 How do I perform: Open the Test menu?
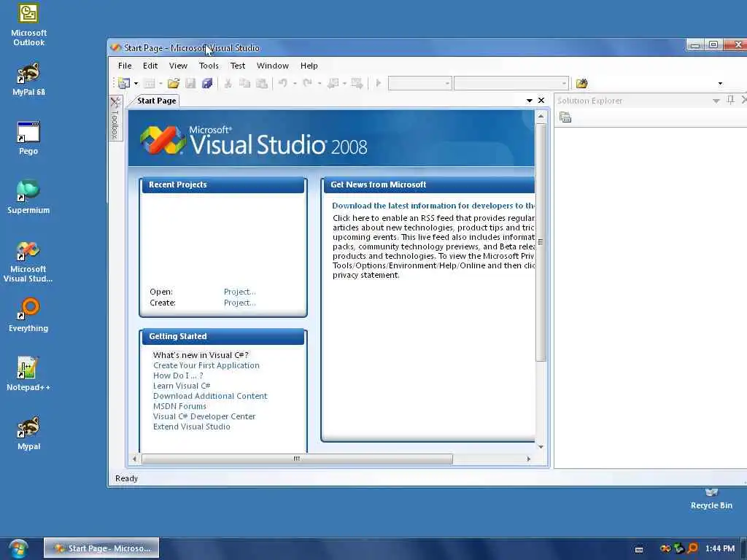[238, 66]
